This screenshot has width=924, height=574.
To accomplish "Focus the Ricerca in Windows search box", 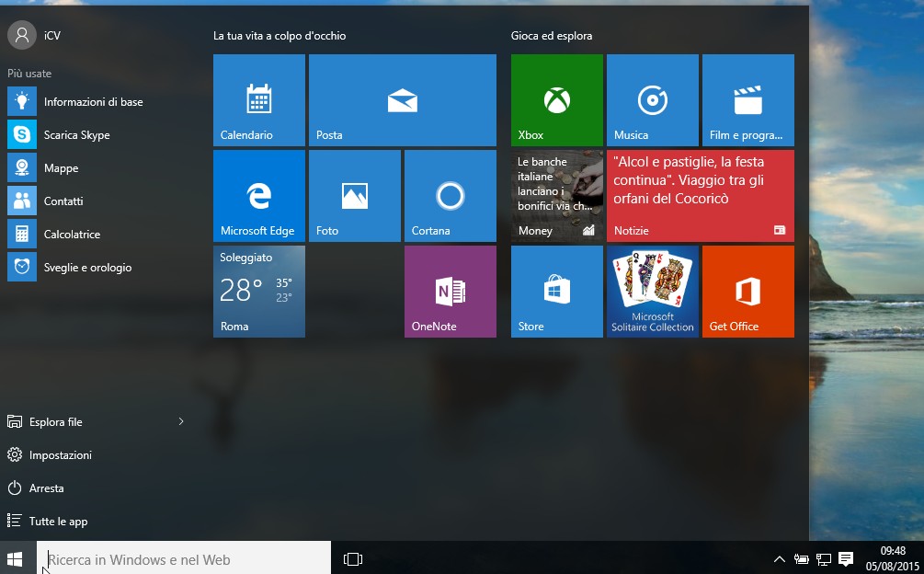I will pos(184,558).
